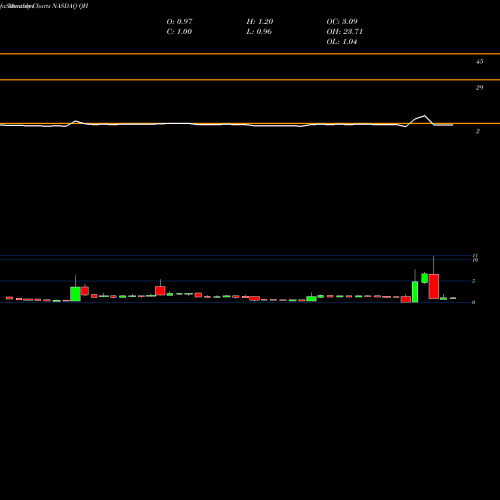Click the peak of the white indicator line
The width and height of the screenshot is (500, 500).
click(x=424, y=116)
